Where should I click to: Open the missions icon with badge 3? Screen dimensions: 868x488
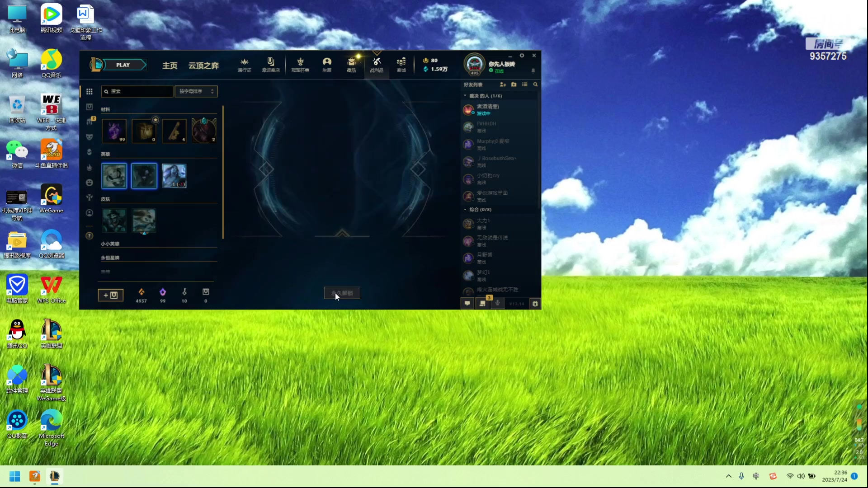click(483, 303)
